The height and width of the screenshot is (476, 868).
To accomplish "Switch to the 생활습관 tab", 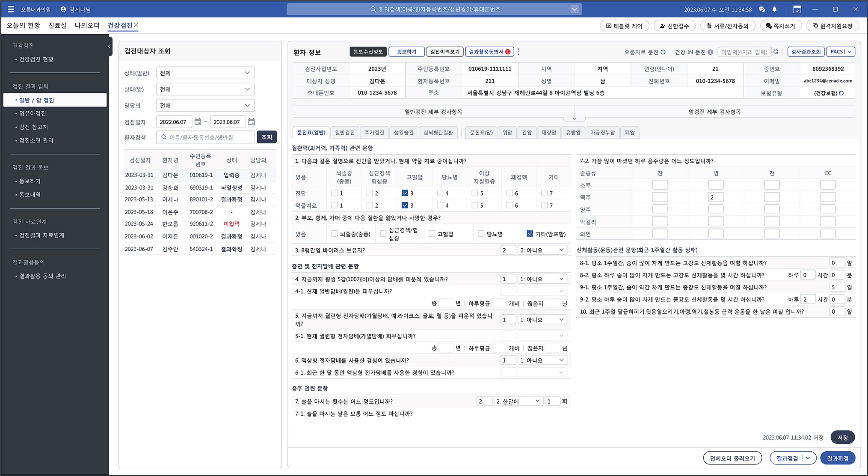I will click(x=403, y=132).
